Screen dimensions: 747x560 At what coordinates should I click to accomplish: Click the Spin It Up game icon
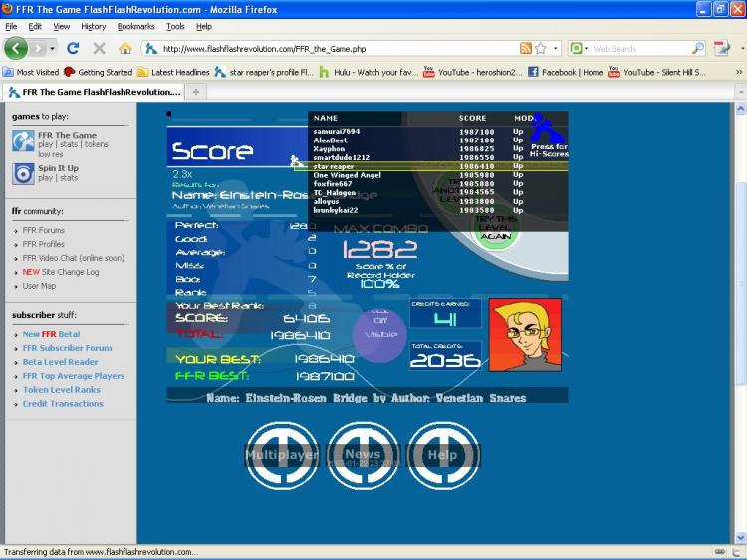pyautogui.click(x=23, y=173)
